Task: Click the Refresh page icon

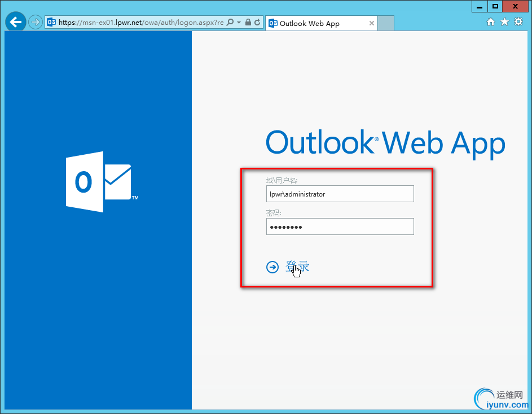Action: tap(257, 23)
